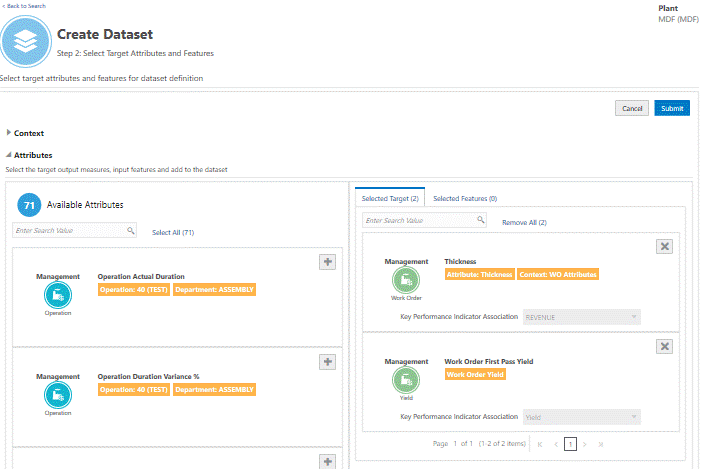The image size is (704, 469).
Task: Collapse the Attributes section
Action: pos(9,155)
